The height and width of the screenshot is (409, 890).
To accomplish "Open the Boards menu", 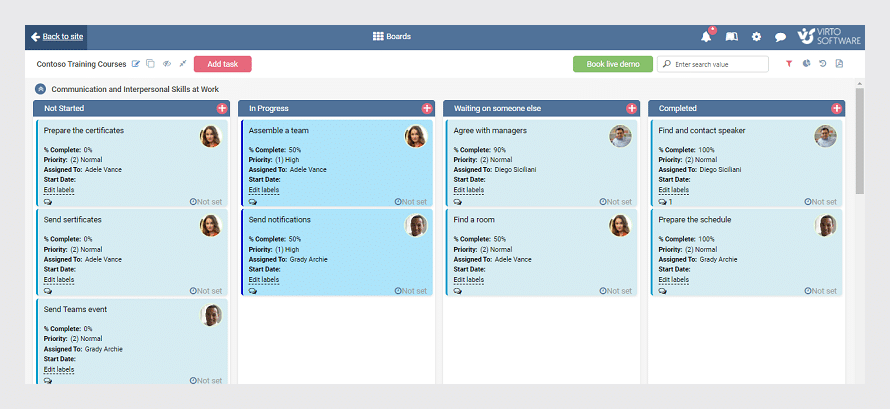I will tap(392, 36).
